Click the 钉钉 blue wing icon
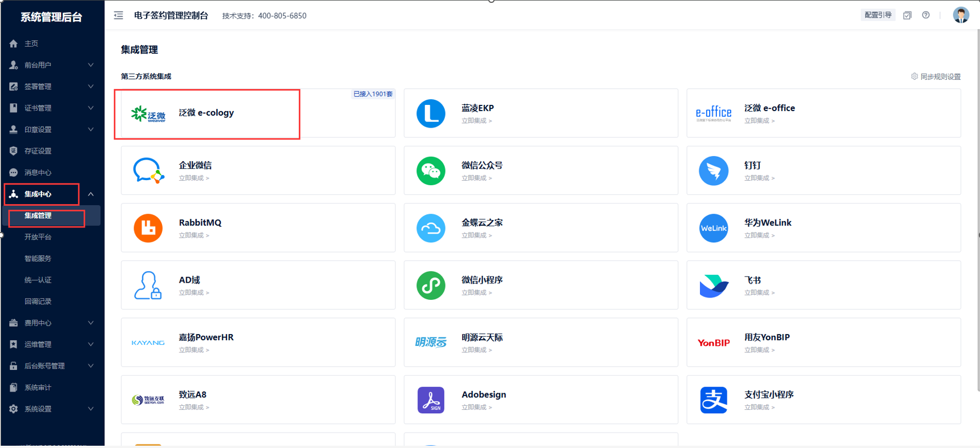Viewport: 980px width, 448px height. (714, 170)
